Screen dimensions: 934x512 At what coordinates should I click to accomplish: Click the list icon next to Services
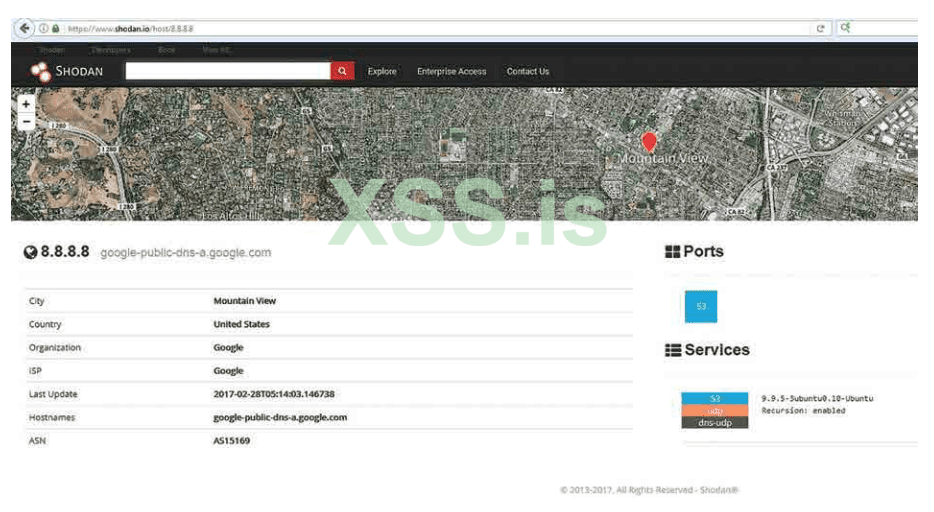[x=673, y=350]
